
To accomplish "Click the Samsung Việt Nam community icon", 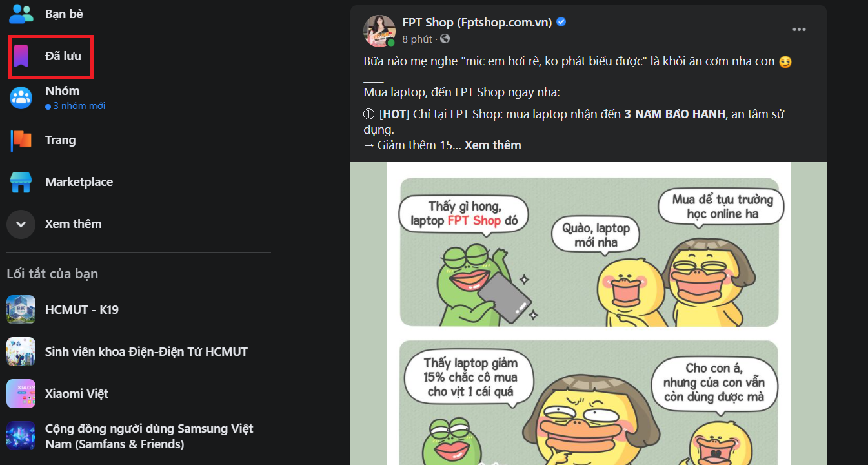I will pos(21,436).
